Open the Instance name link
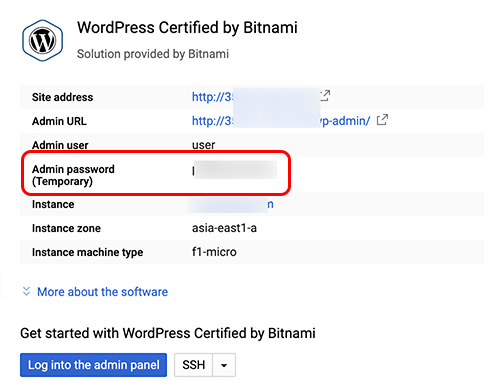The width and height of the screenshot is (500, 390). [231, 204]
